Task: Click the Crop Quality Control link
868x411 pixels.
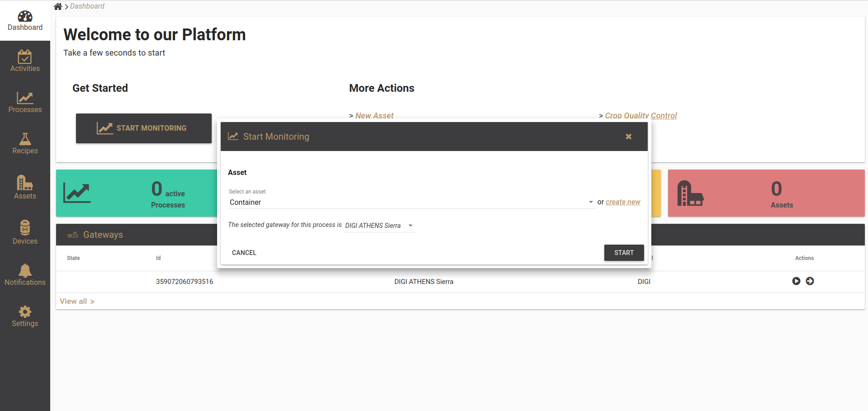Action: [640, 116]
